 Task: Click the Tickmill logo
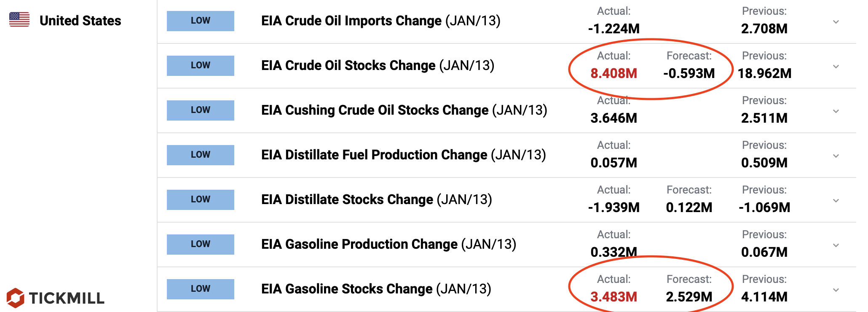coord(56,298)
